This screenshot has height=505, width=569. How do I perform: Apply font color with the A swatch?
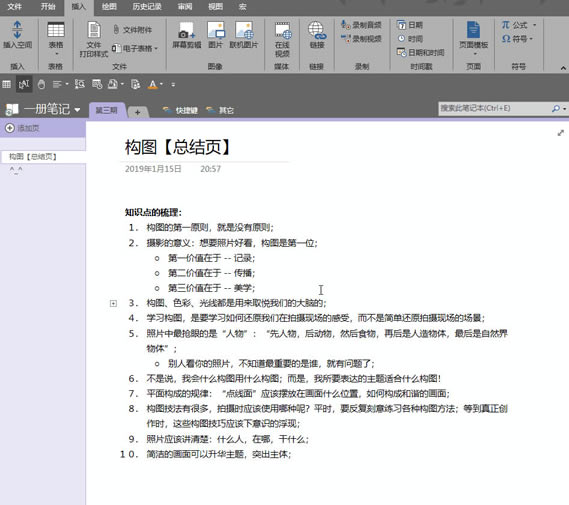(152, 85)
